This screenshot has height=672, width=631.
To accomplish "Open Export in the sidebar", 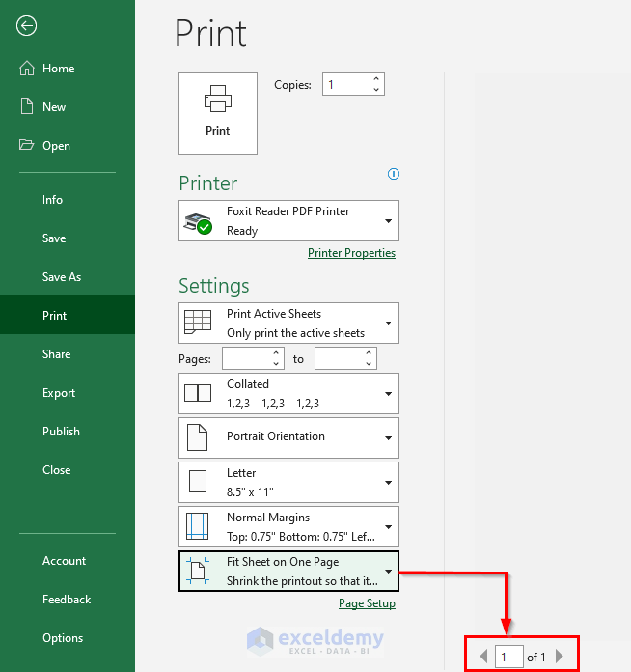I will click(68, 393).
